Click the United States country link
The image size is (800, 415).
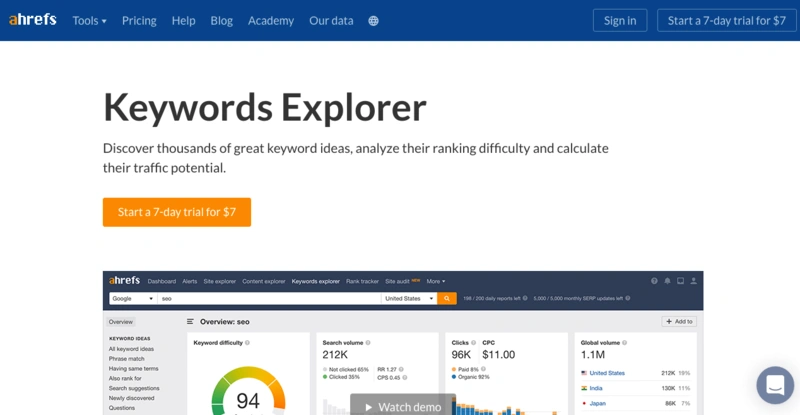tap(607, 373)
